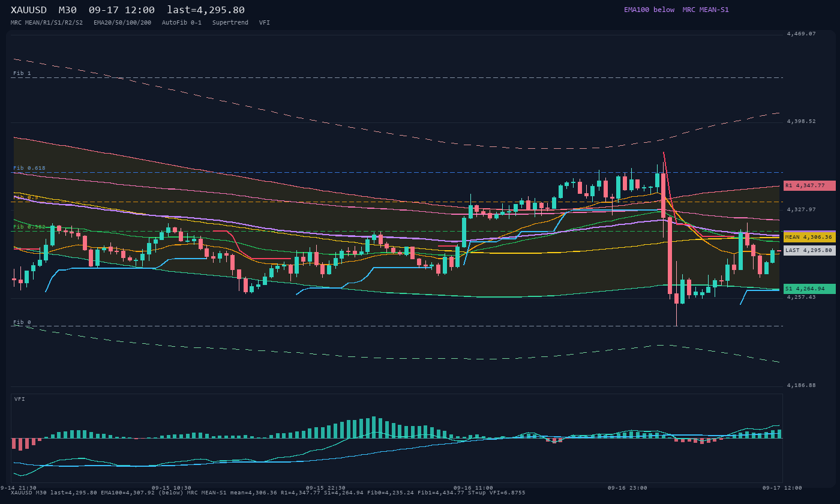Select the MRC MEAN/R1/S1/R2/S2 indicator label
The image size is (840, 504).
[x=47, y=22]
